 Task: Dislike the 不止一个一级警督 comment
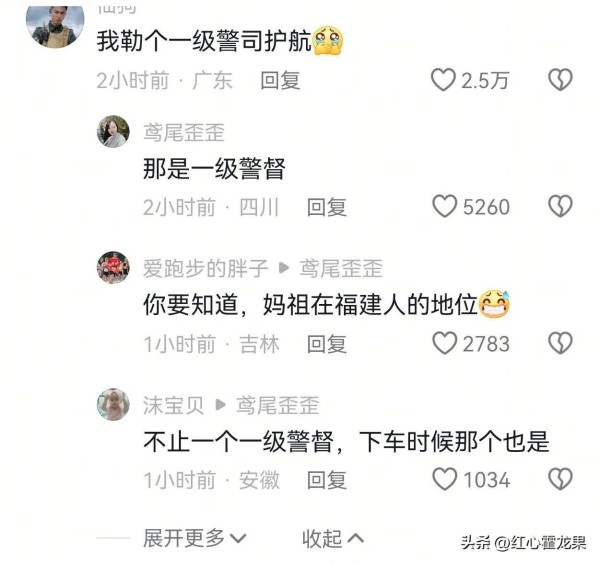coord(560,479)
